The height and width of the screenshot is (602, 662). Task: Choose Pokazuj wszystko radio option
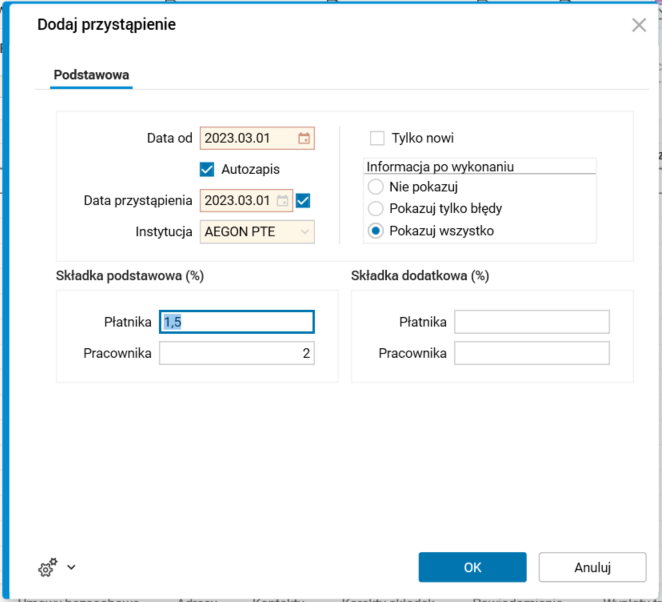point(375,231)
